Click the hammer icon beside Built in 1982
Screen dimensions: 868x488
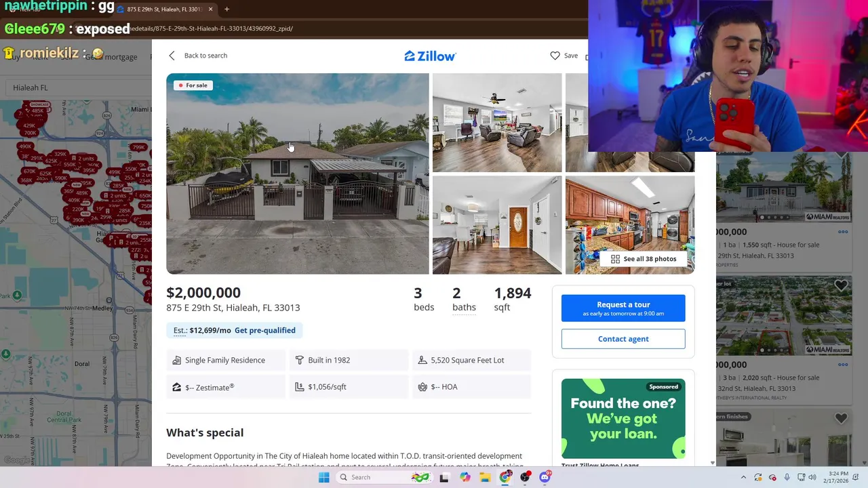tap(299, 360)
